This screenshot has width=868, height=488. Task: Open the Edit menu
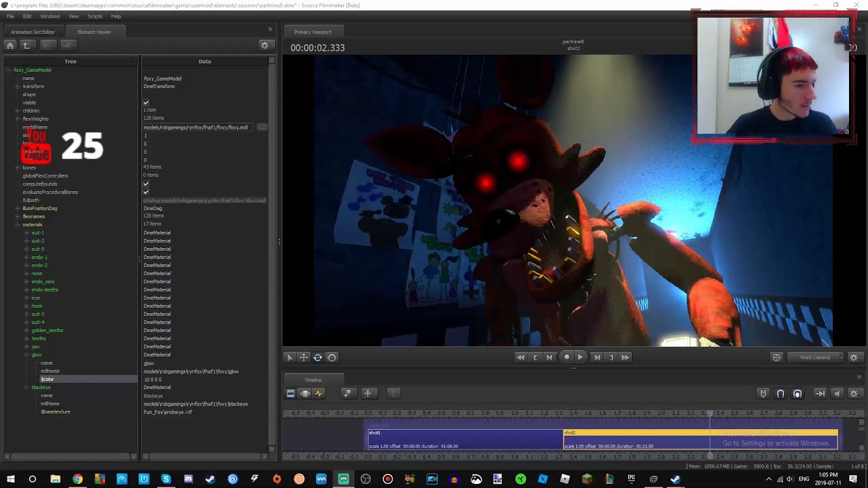(x=27, y=16)
